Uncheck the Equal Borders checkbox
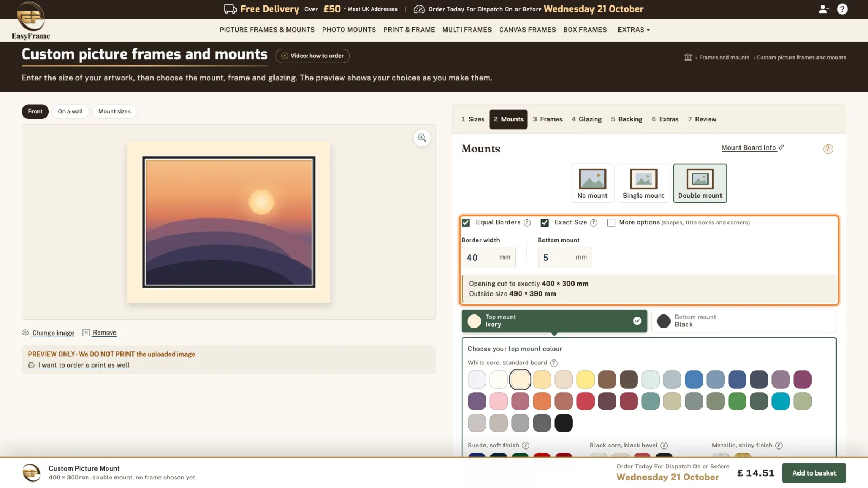This screenshot has height=488, width=868. [x=466, y=222]
